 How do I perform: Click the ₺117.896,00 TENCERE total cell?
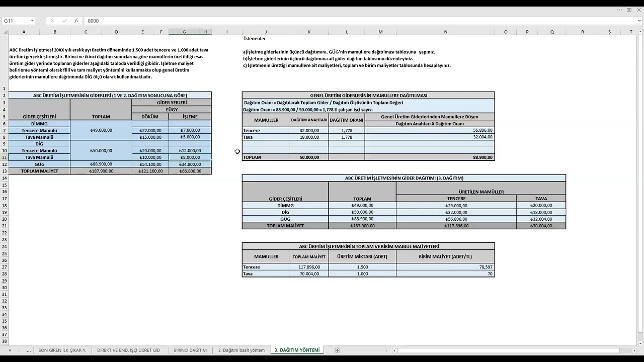[456, 226]
